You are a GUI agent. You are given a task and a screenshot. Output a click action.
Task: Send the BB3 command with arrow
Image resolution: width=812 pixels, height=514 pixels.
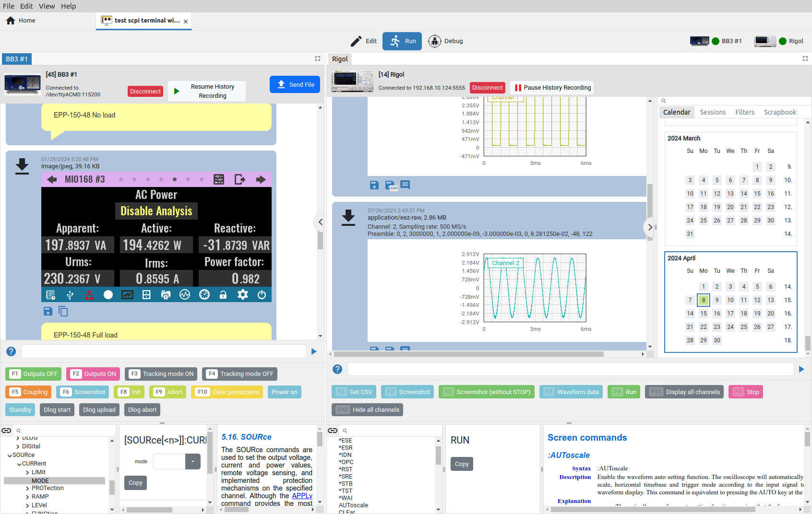(314, 351)
